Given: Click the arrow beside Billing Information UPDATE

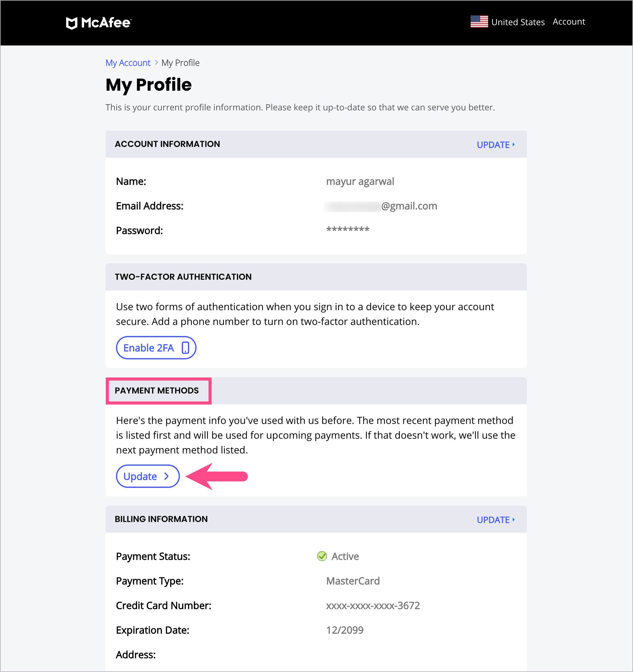Looking at the screenshot, I should (x=514, y=520).
